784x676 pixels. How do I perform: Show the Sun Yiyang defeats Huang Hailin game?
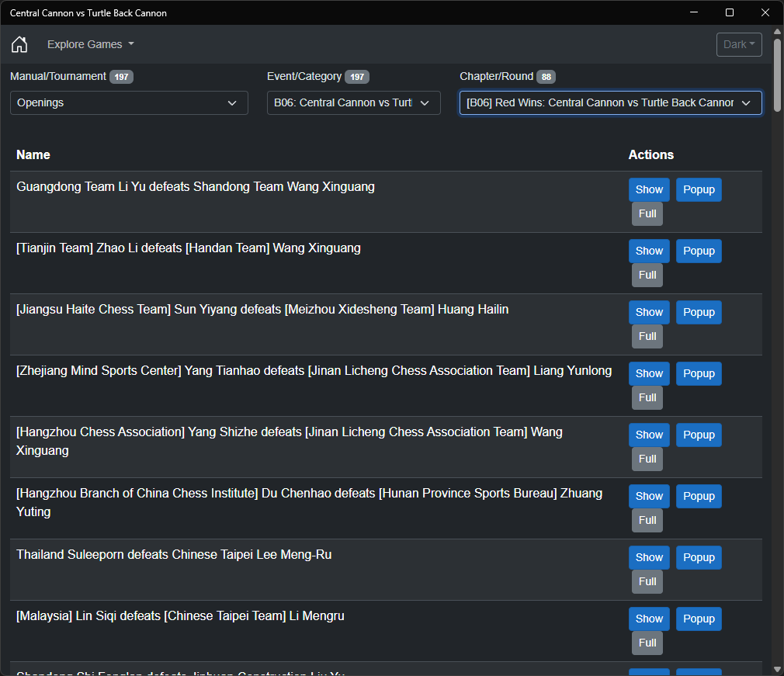click(x=649, y=313)
